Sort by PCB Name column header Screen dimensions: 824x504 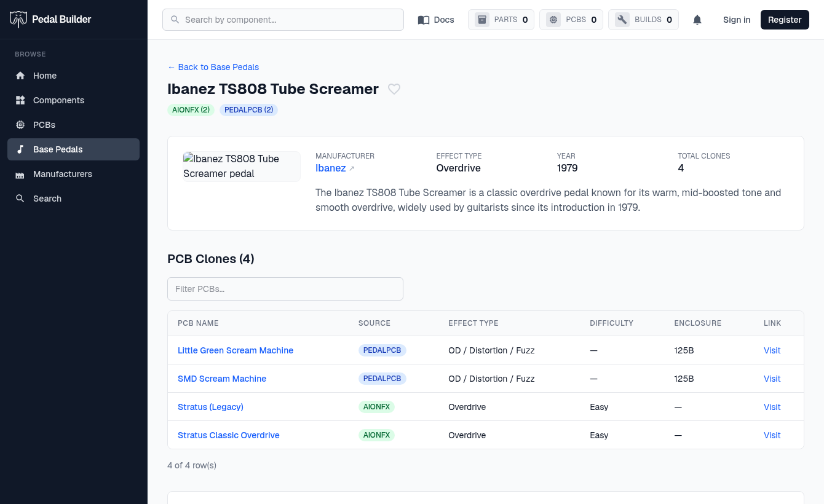tap(198, 323)
